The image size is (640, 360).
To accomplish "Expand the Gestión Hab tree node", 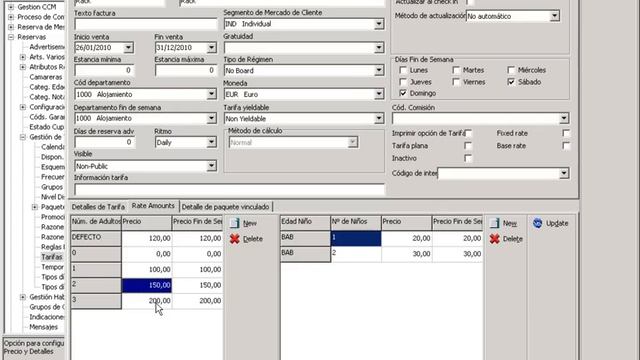I will [23, 297].
